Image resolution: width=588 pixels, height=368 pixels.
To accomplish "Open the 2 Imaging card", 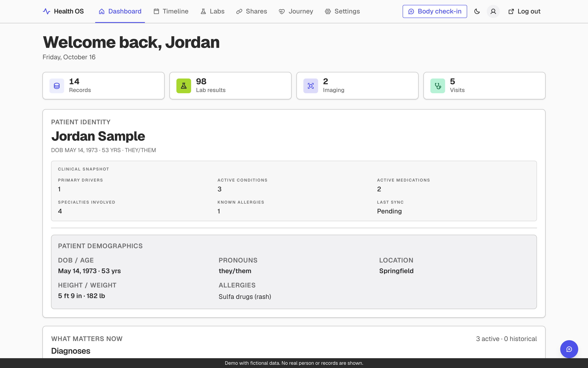I will pyautogui.click(x=357, y=86).
